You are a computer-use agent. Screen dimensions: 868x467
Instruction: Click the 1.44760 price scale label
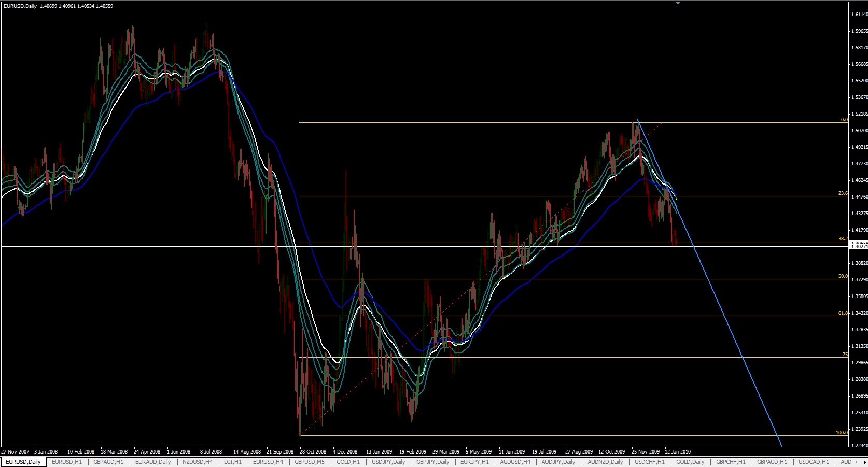point(859,197)
